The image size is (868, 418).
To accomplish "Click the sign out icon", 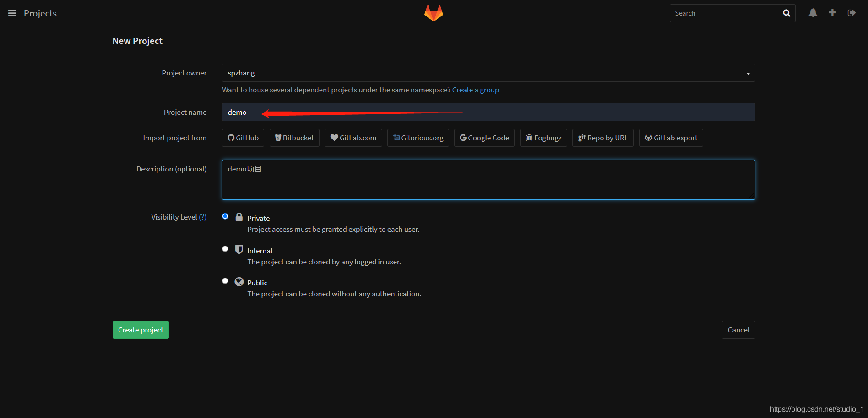I will pos(852,13).
